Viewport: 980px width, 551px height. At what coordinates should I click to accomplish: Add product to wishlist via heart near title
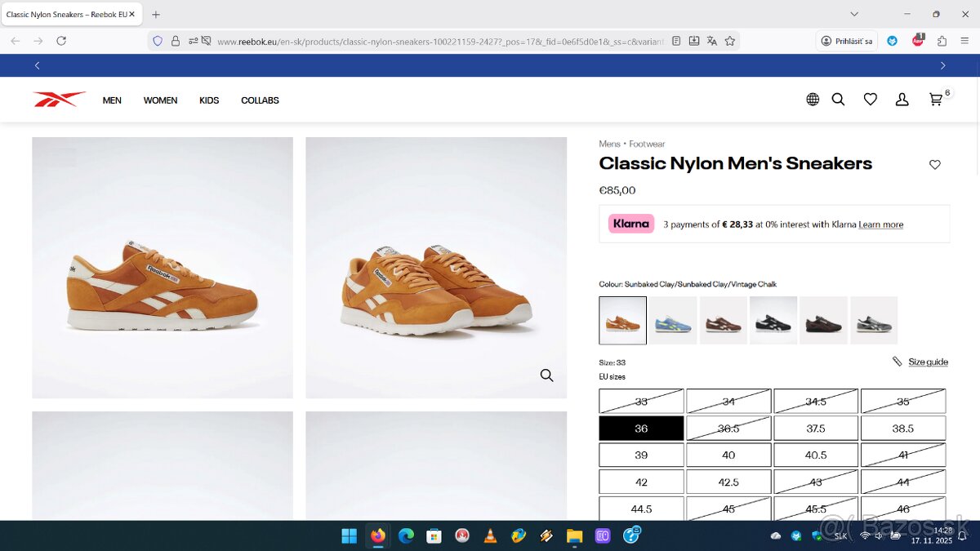pos(934,164)
